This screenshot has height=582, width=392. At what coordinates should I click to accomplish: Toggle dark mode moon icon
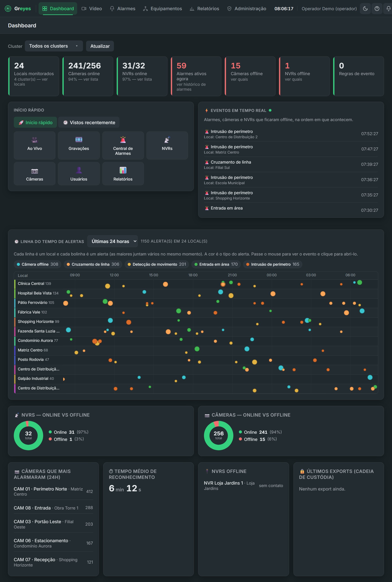pyautogui.click(x=365, y=9)
